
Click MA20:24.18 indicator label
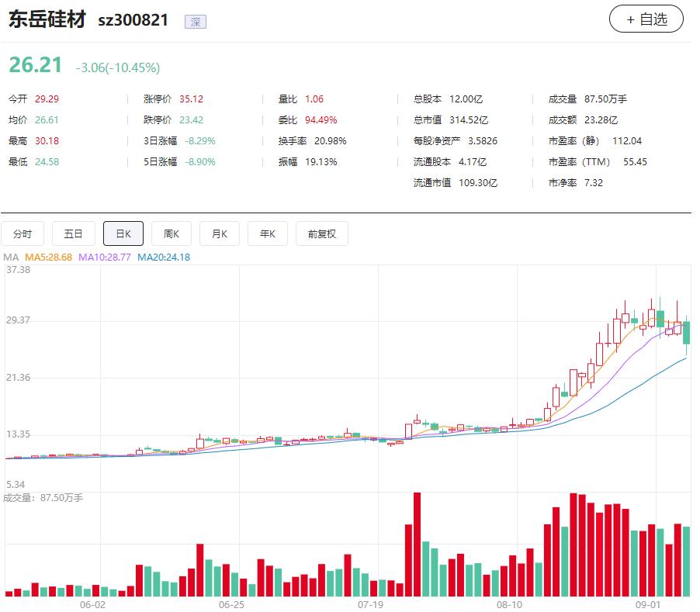pyautogui.click(x=164, y=258)
